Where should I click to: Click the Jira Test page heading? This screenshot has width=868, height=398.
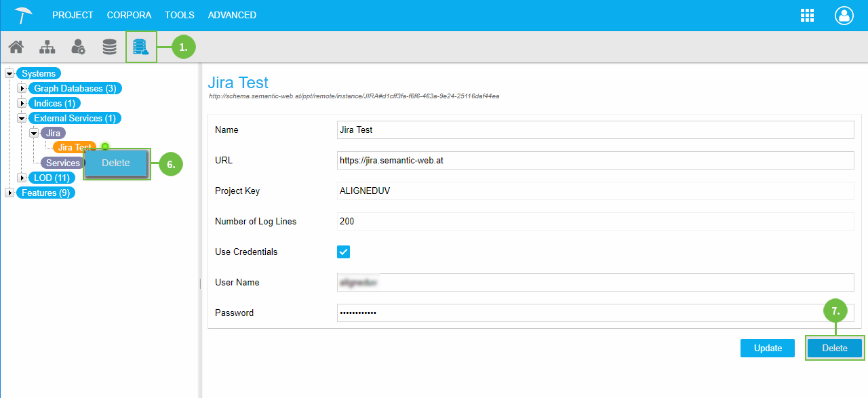pyautogui.click(x=238, y=83)
